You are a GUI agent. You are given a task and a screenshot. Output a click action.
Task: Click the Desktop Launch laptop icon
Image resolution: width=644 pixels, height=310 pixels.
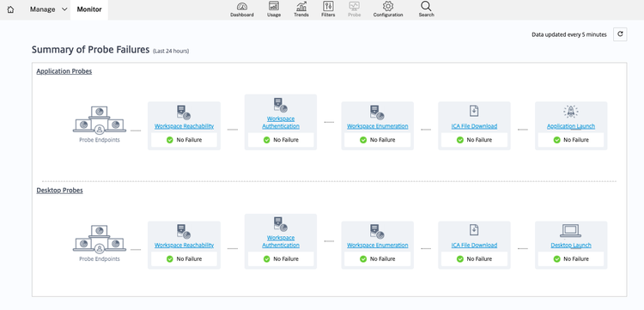coord(570,231)
